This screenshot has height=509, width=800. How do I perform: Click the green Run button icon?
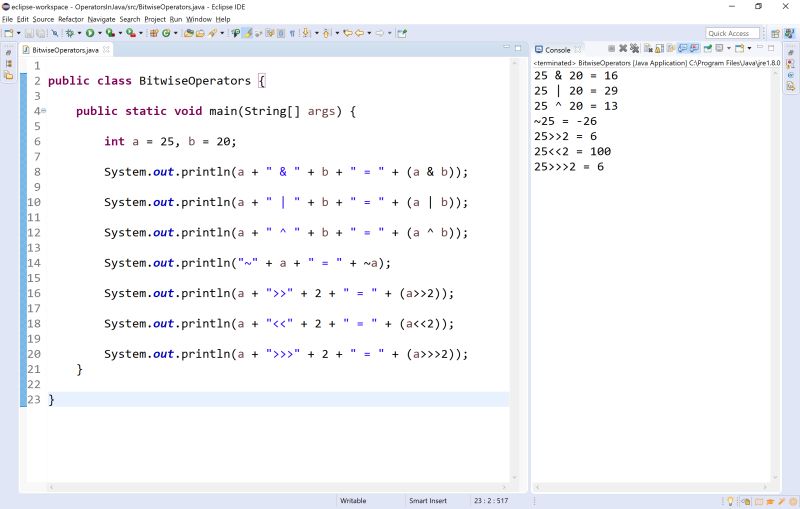pyautogui.click(x=90, y=33)
